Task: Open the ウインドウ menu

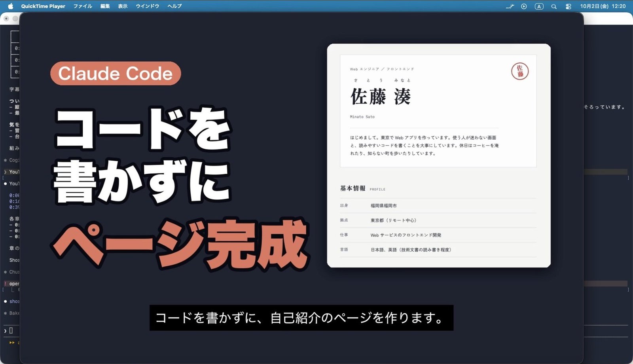Action: pyautogui.click(x=147, y=6)
